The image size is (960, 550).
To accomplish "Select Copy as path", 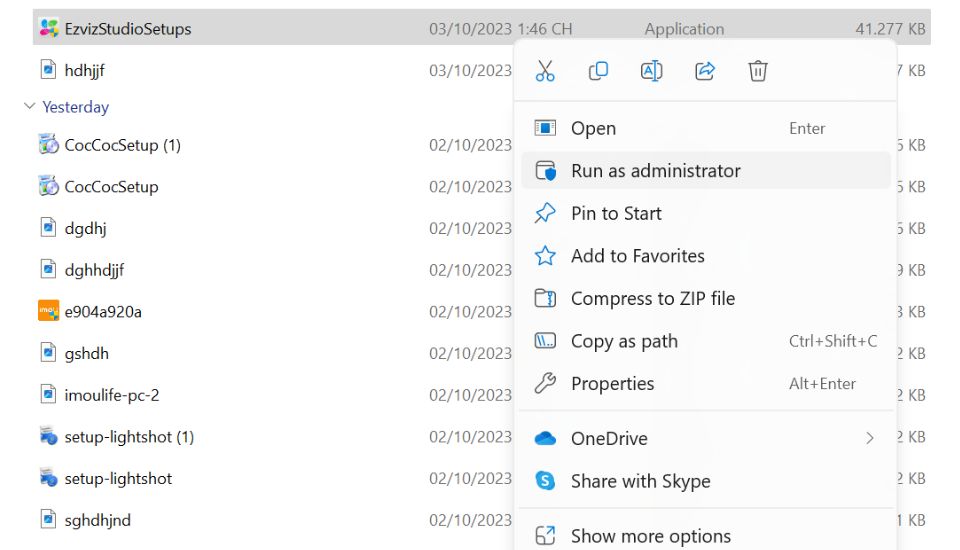I will [x=624, y=341].
